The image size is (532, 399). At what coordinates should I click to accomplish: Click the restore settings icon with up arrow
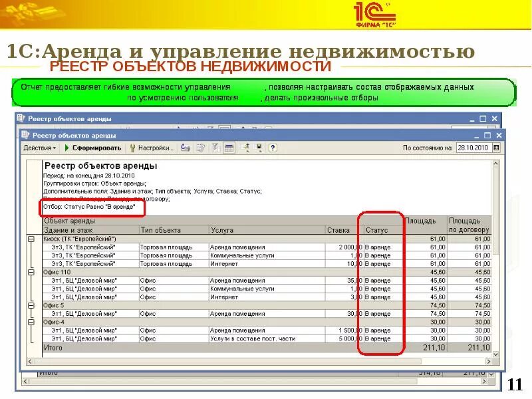[247, 148]
